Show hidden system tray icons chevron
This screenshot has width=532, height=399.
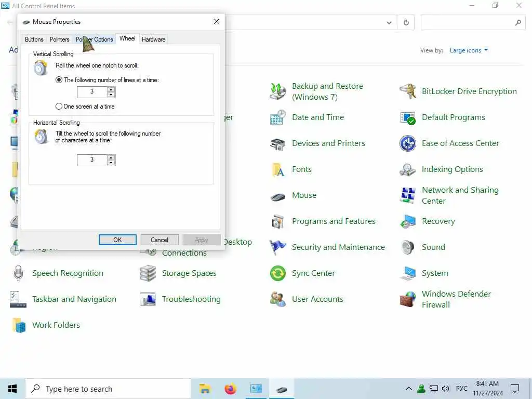pos(409,389)
